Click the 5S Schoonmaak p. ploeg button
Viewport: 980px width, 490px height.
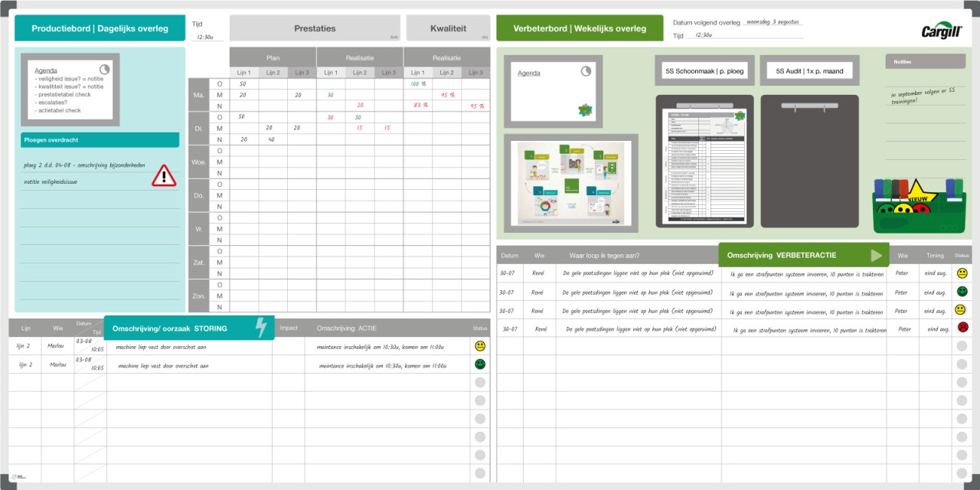click(703, 70)
